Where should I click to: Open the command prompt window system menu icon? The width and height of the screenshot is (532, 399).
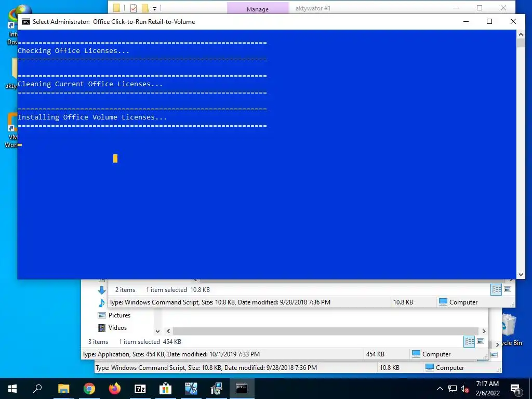coord(26,22)
